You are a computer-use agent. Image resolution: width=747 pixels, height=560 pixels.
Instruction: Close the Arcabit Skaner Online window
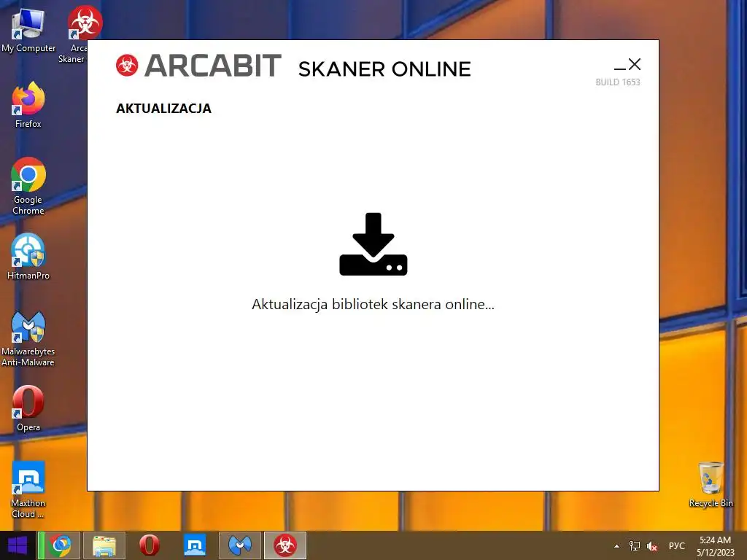(x=635, y=64)
